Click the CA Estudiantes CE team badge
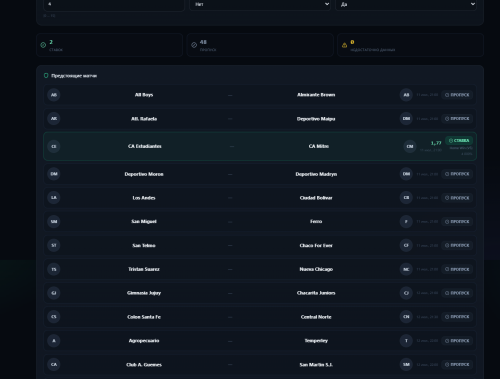The width and height of the screenshot is (500, 379). tap(54, 146)
